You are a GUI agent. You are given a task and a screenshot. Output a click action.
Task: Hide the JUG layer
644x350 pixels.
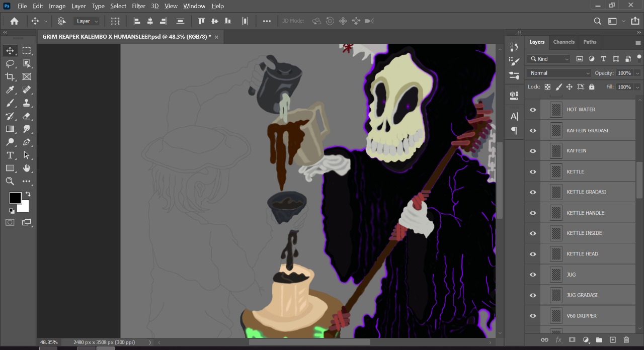coord(533,275)
